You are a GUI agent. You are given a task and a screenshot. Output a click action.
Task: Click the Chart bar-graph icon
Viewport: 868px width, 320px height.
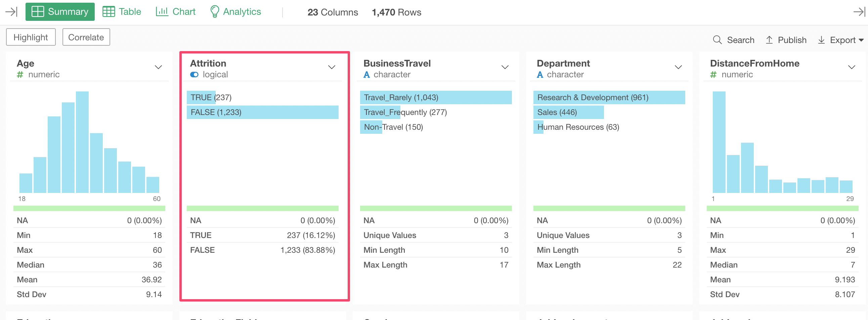pos(162,11)
